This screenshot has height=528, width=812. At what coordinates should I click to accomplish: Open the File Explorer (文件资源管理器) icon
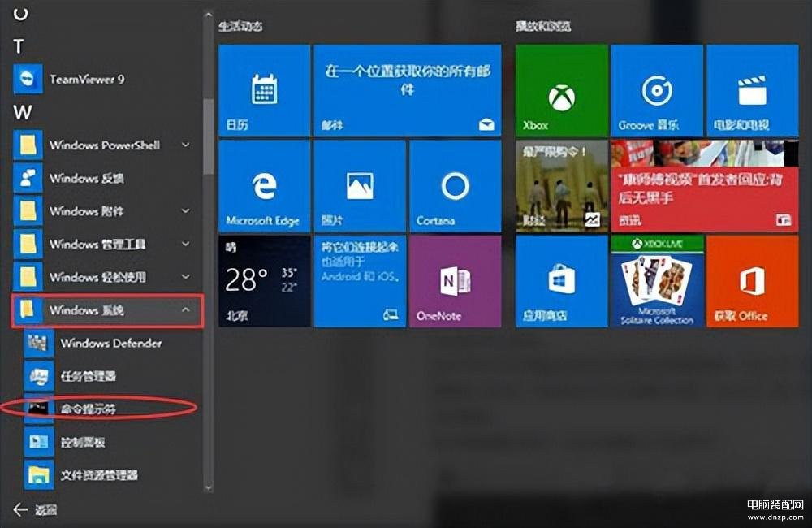pyautogui.click(x=39, y=474)
